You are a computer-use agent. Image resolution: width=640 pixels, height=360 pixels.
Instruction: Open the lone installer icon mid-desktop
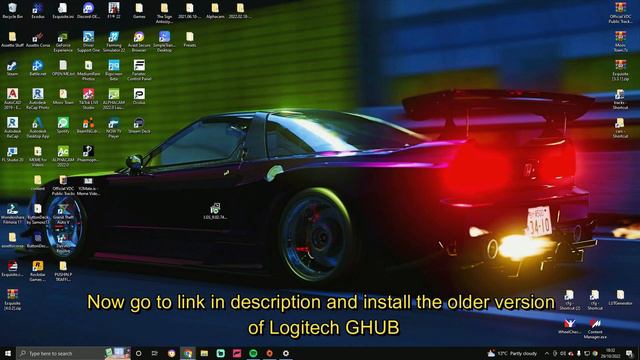pyautogui.click(x=215, y=211)
